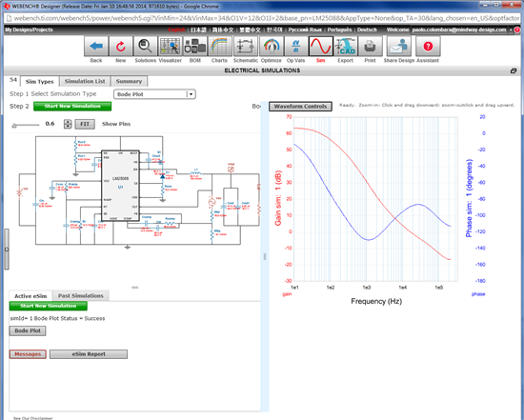Click the gain legend label
The height and width of the screenshot is (420, 524).
pos(287,294)
